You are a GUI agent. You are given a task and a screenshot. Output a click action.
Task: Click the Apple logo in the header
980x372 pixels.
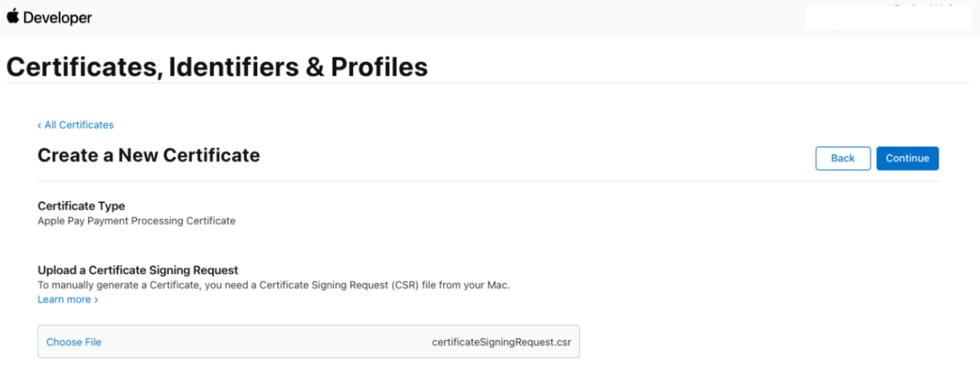(x=13, y=16)
